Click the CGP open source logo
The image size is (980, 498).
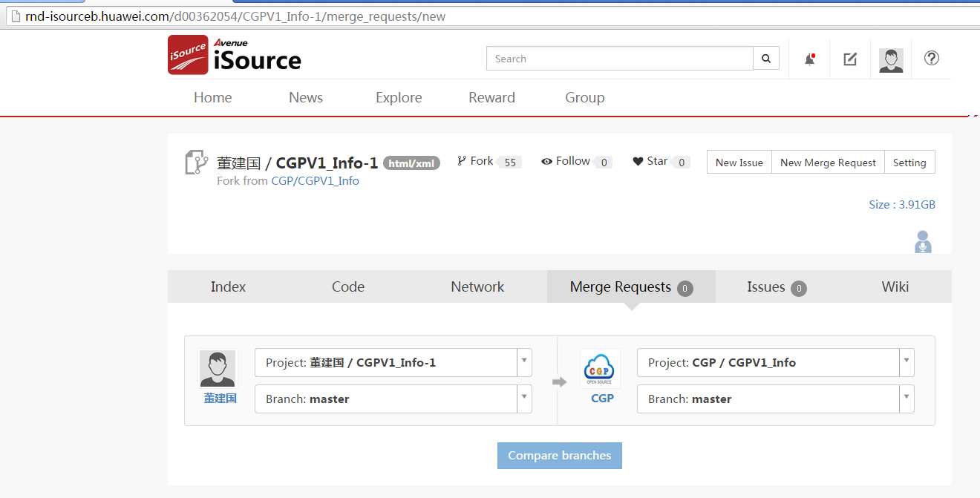click(x=600, y=369)
